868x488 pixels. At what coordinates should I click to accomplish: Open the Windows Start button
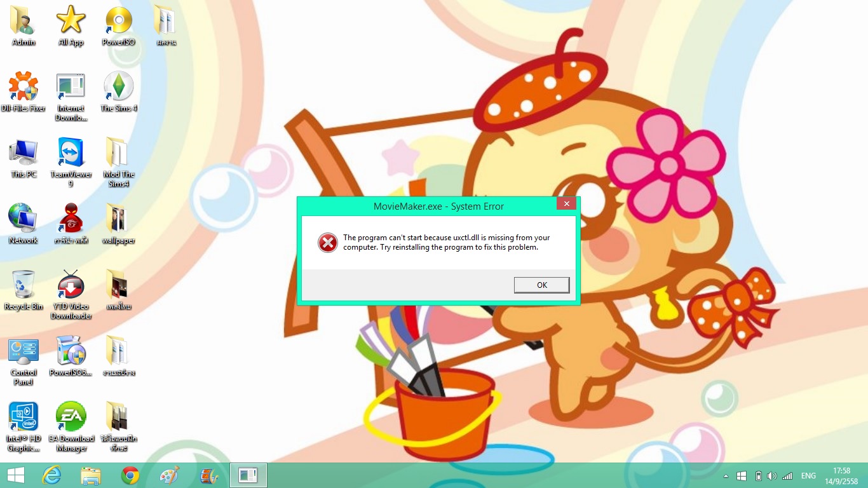pos(15,475)
